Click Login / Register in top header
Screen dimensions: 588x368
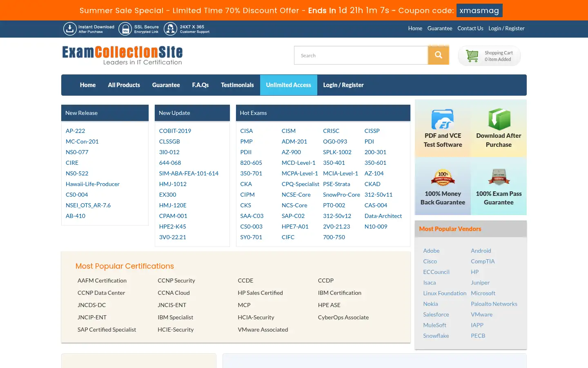tap(506, 28)
